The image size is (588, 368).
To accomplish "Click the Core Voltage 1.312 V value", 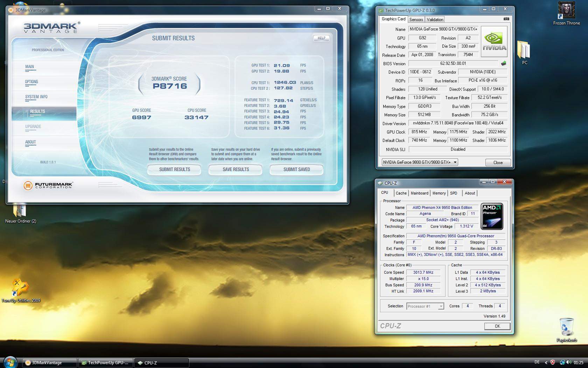I will (x=467, y=226).
